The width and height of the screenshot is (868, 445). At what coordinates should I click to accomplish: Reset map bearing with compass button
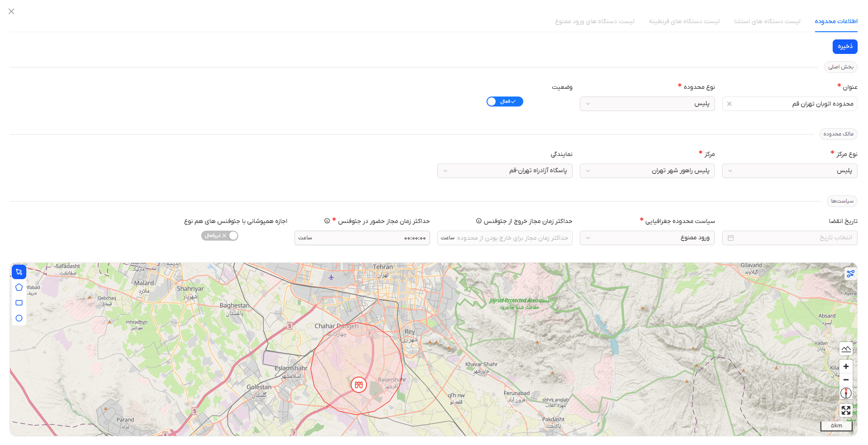846,393
